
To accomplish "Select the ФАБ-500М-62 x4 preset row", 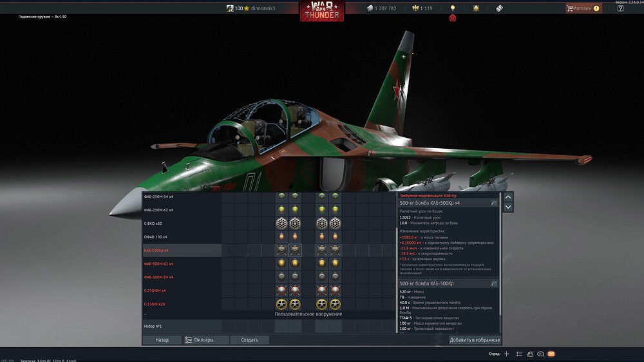I will pos(269,264).
